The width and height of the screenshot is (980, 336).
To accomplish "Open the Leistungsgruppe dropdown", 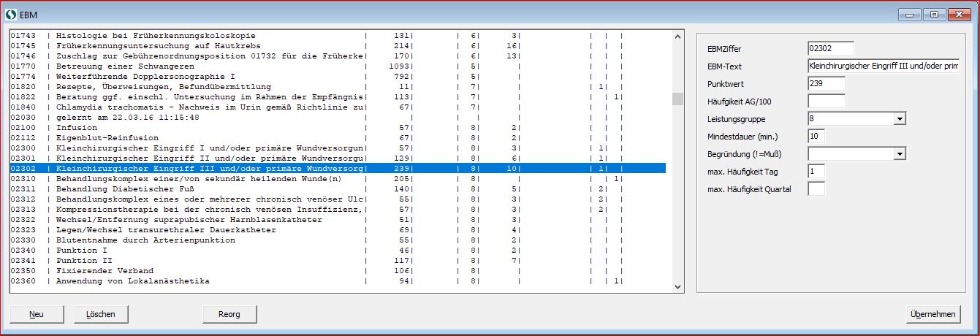I will click(900, 118).
